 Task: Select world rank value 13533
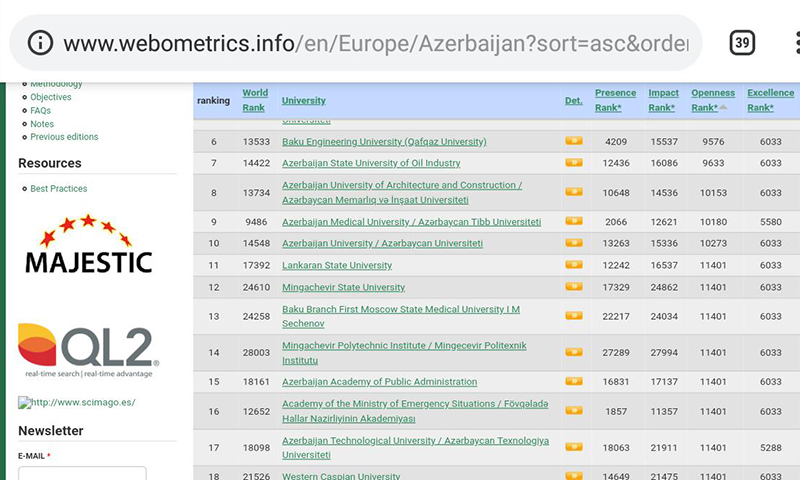pyautogui.click(x=256, y=141)
